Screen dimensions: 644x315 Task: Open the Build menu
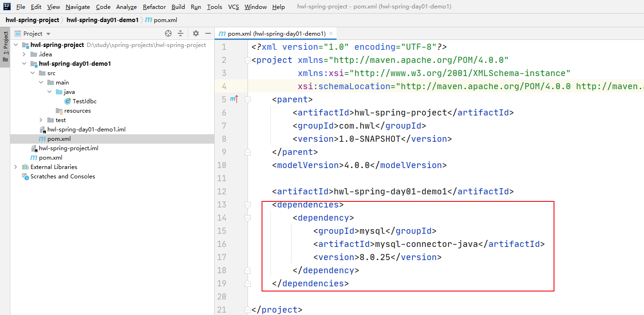tap(178, 7)
